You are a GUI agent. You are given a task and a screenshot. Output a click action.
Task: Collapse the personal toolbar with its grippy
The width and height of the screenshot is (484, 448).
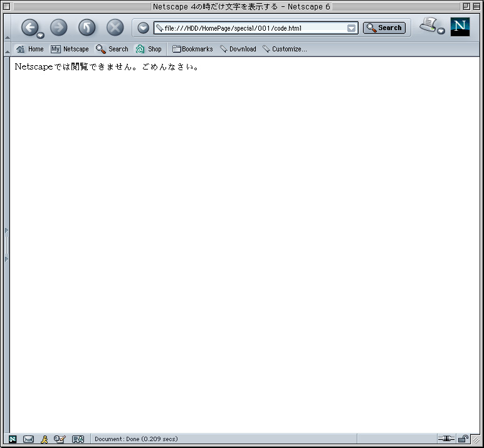click(x=7, y=49)
